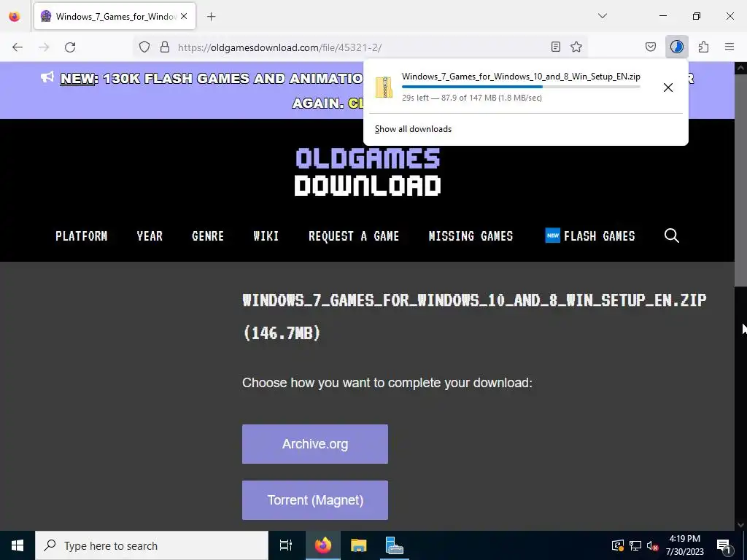This screenshot has height=560, width=747.
Task: Open the Firefox hamburger application menu
Action: pos(729,47)
